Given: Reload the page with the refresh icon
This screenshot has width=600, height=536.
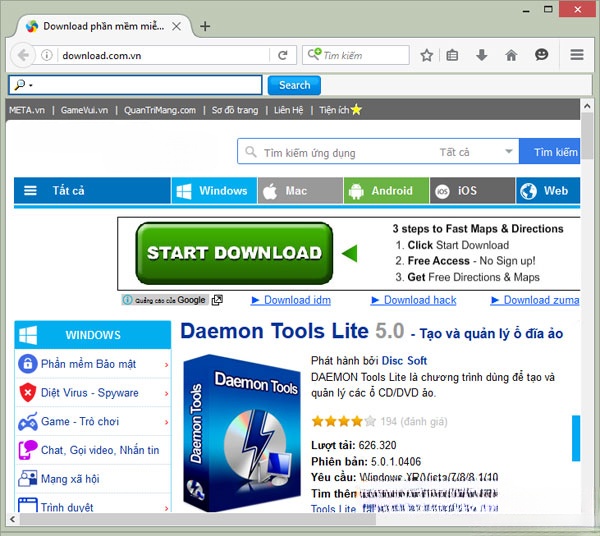Looking at the screenshot, I should pyautogui.click(x=282, y=55).
